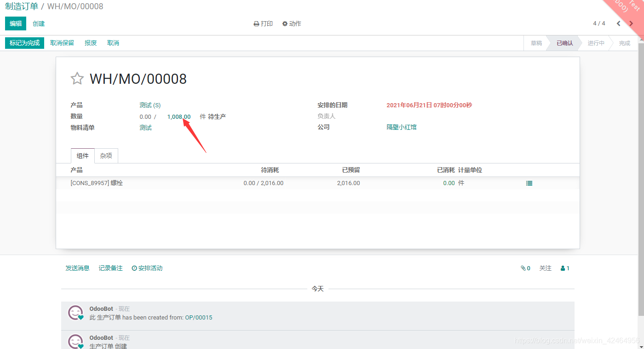
Task: Switch to the 组件 tab
Action: click(x=83, y=156)
